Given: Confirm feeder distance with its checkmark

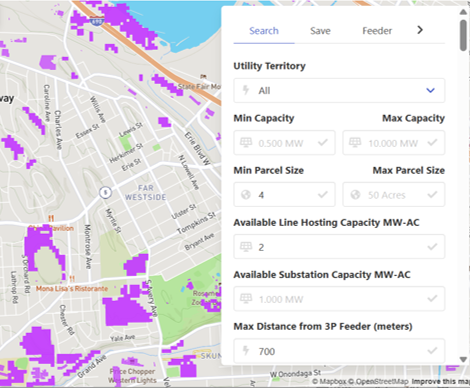Looking at the screenshot, I should coord(432,350).
